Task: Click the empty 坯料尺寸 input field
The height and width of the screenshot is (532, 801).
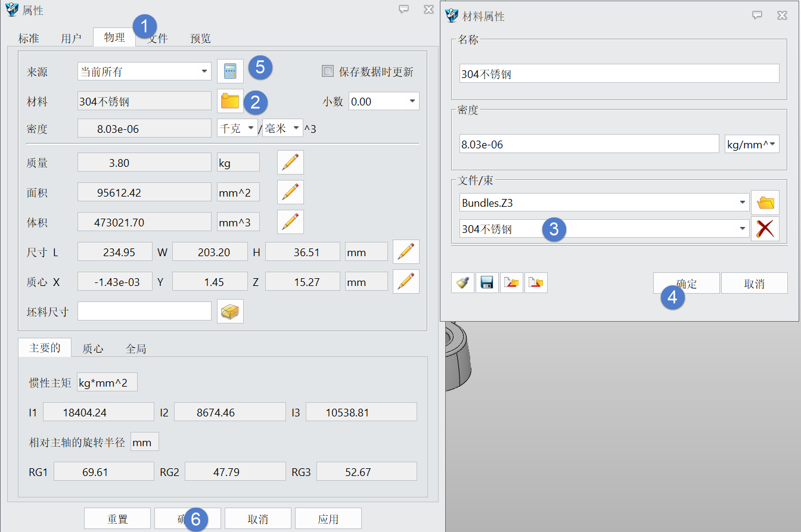Action: [x=144, y=311]
